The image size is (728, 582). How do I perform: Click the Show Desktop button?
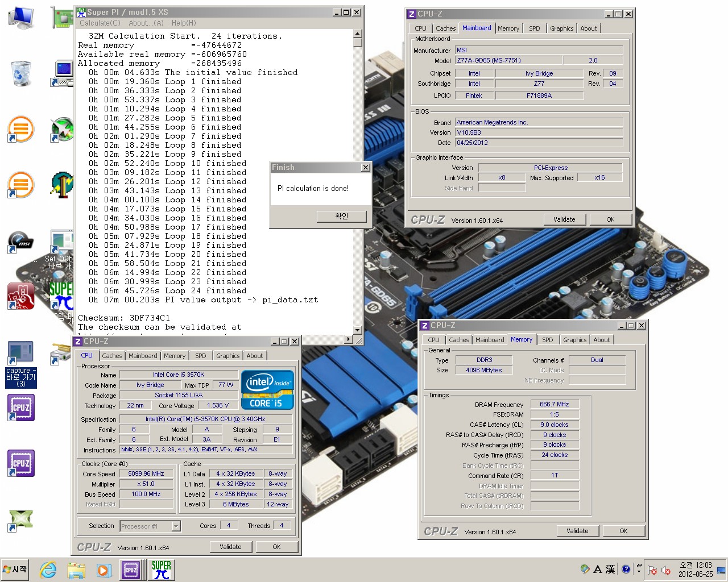click(721, 569)
